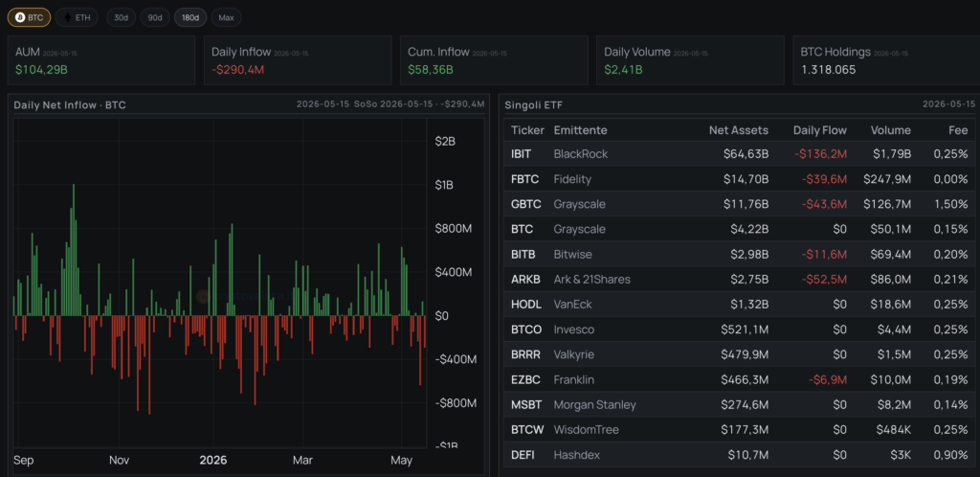The height and width of the screenshot is (477, 980).
Task: Click the 2026 x-axis label
Action: (213, 460)
